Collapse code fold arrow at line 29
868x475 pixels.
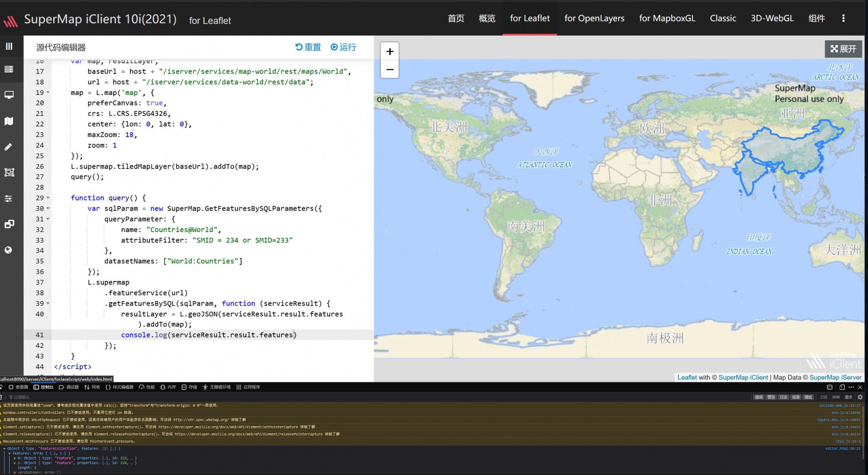click(48, 198)
